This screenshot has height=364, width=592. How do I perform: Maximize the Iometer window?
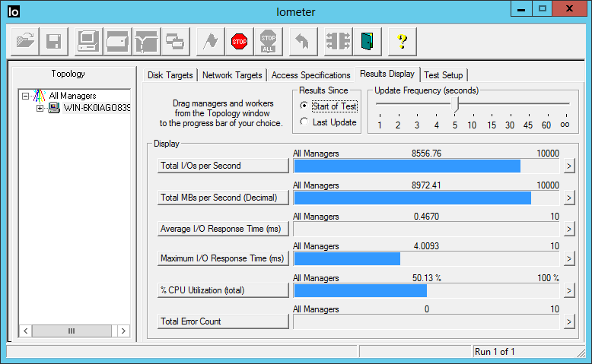coord(543,8)
